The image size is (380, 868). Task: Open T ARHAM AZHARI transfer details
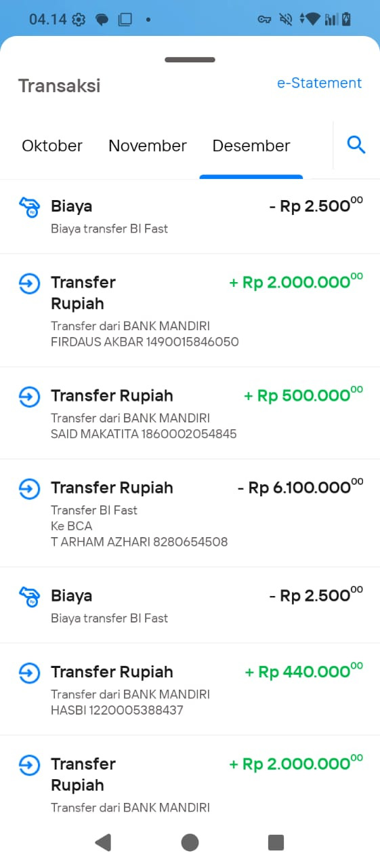pos(190,513)
